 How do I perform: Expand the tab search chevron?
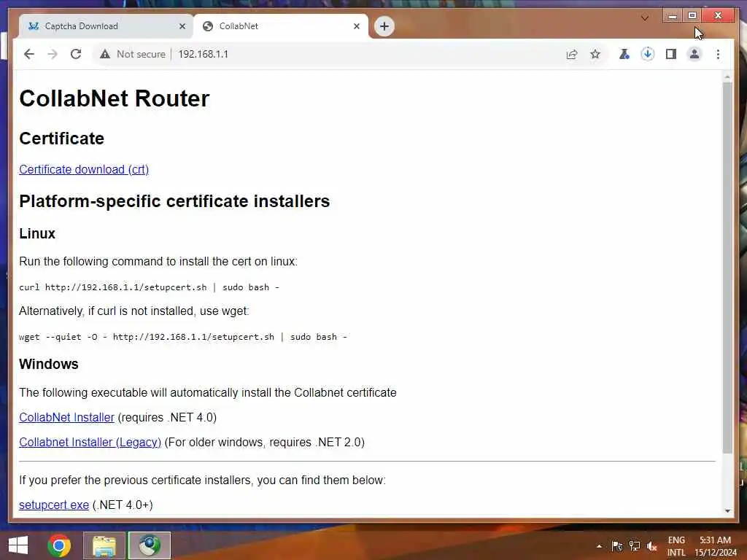[x=645, y=18]
